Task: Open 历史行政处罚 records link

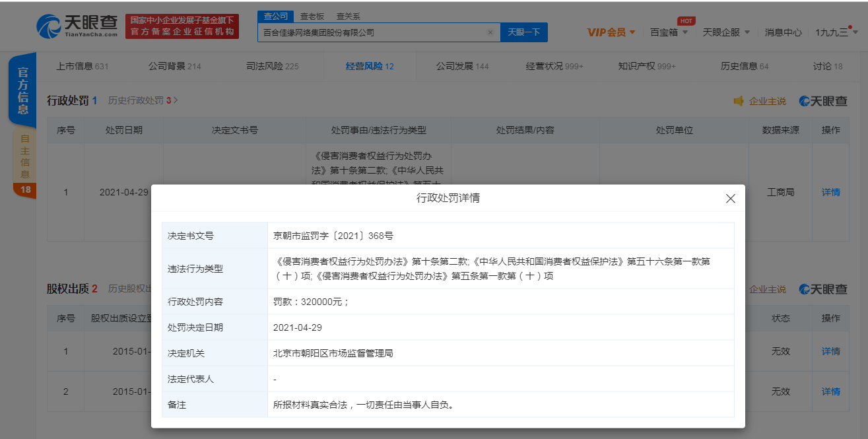Action: coord(143,100)
